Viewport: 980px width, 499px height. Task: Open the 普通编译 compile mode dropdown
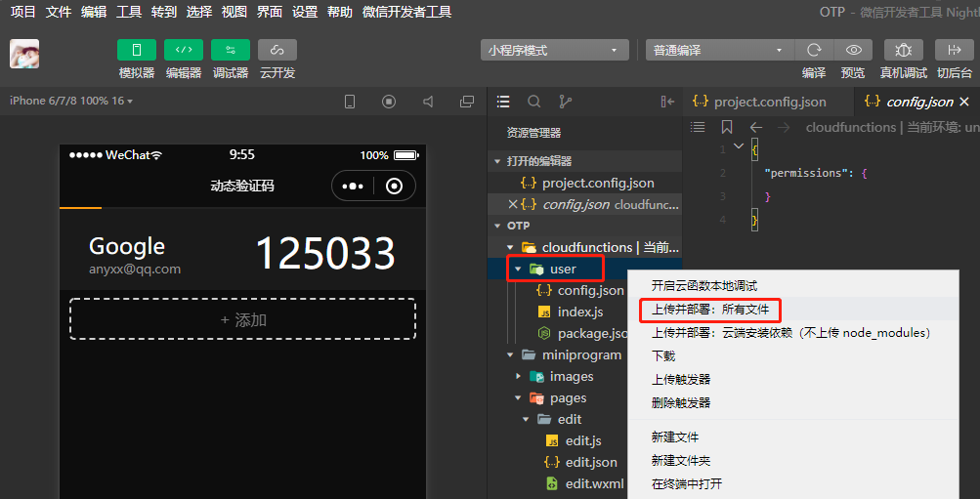point(719,50)
